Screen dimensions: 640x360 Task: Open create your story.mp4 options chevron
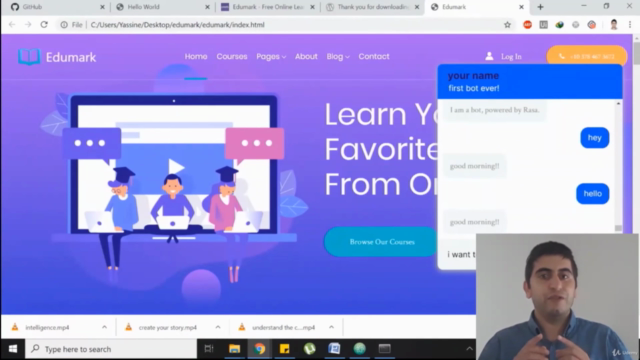(x=218, y=327)
